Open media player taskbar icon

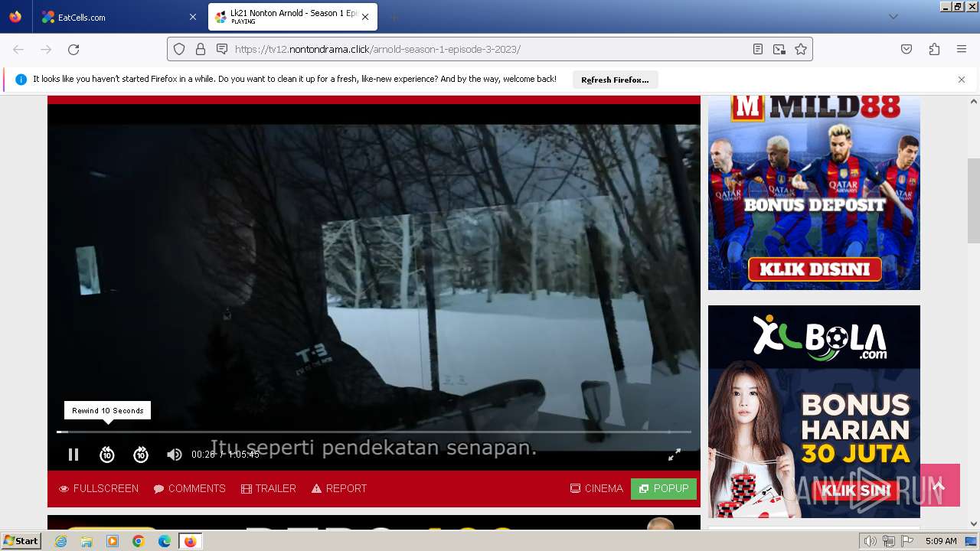coord(113,541)
